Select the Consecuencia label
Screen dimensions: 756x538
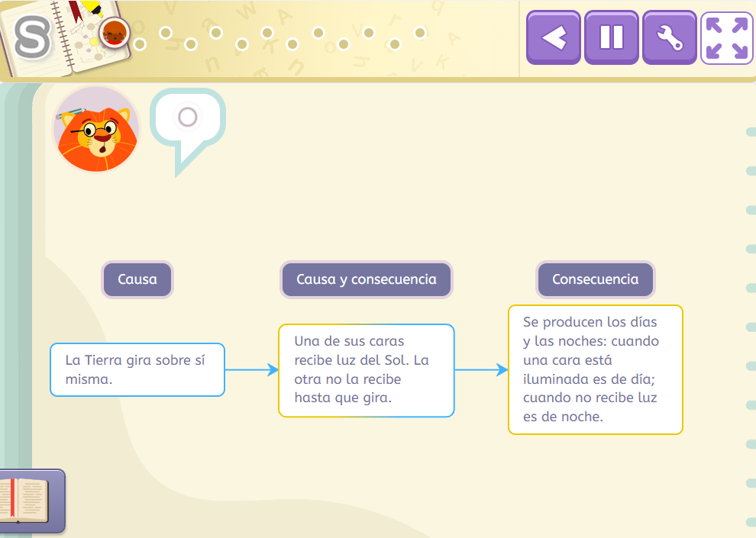point(595,279)
